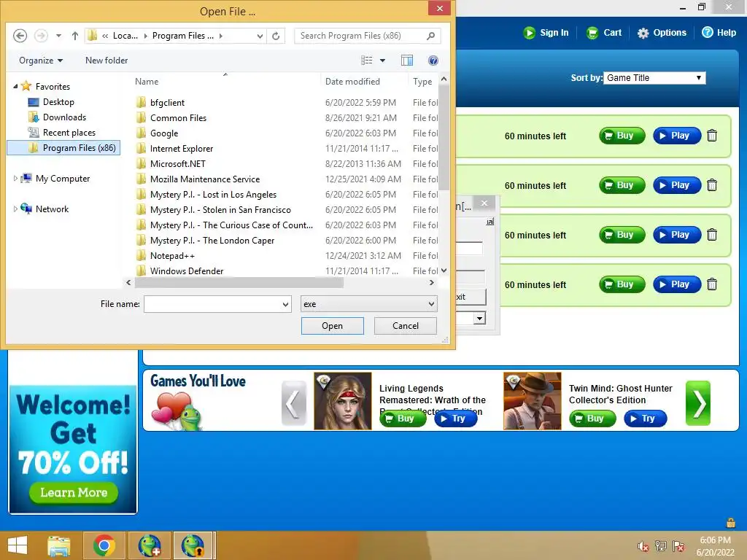
Task: Open the dialog's help icon
Action: 433,61
